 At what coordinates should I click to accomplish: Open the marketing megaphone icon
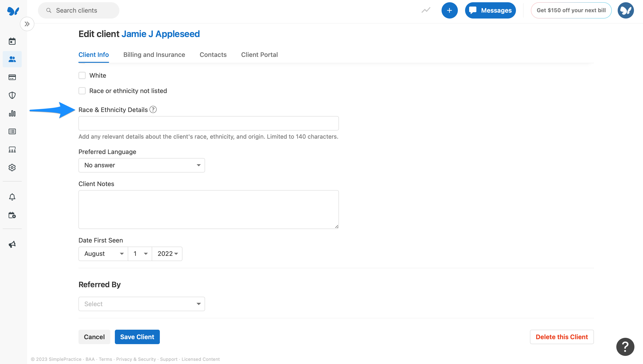point(12,244)
